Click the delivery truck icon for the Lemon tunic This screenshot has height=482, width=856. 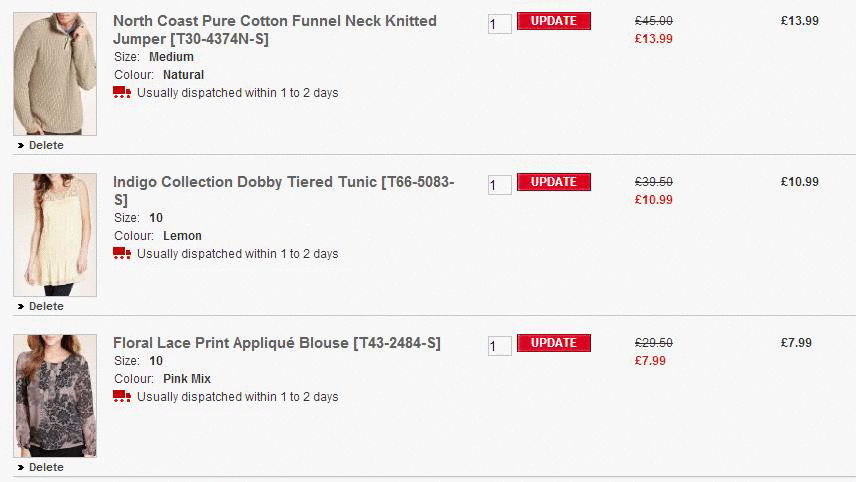(122, 254)
